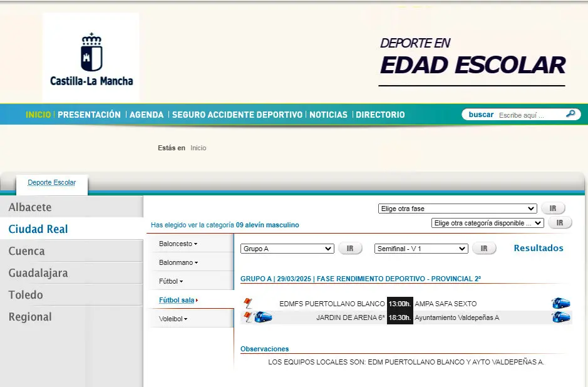Click the bus icon next to AMPA SAFA SEXTO
The width and height of the screenshot is (588, 387).
[x=560, y=304]
